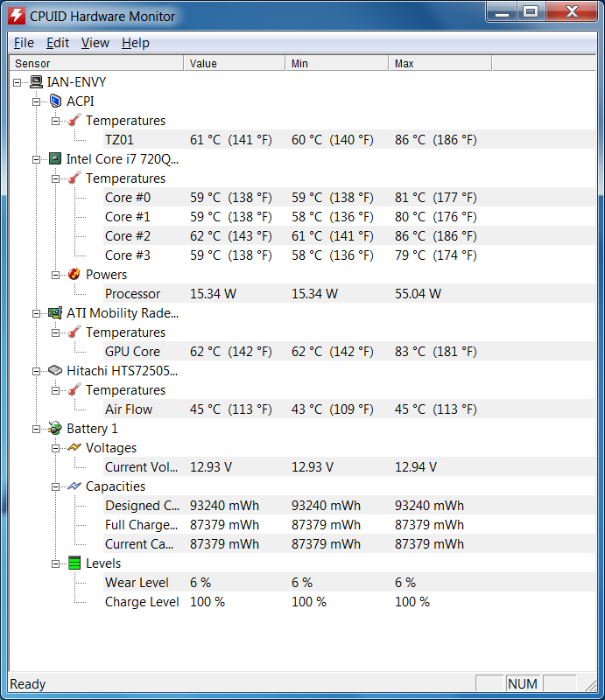
Task: Click the Hitachi hard drive icon
Action: [x=55, y=371]
